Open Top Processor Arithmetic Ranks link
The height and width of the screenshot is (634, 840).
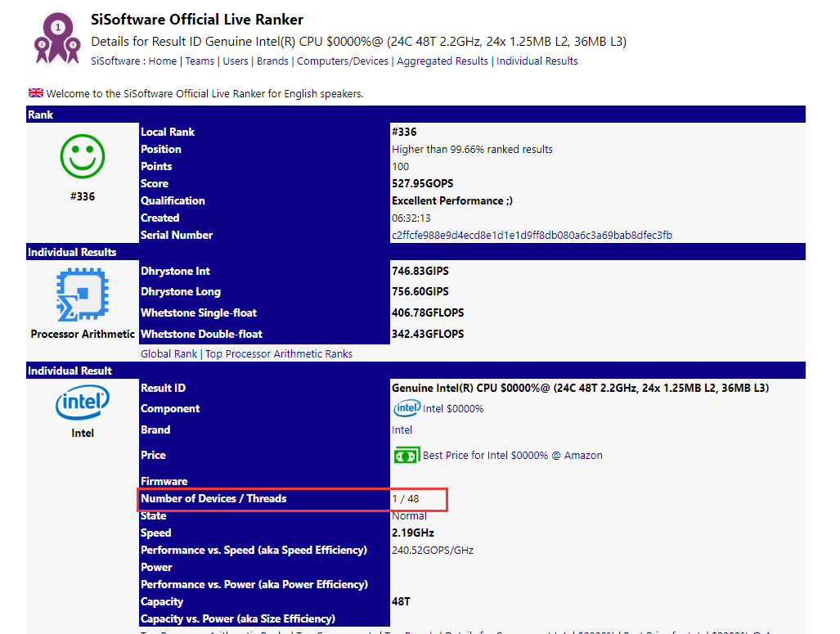click(x=279, y=353)
